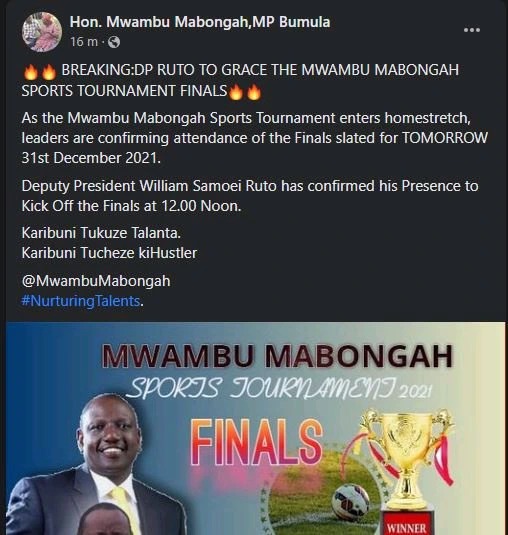Image resolution: width=508 pixels, height=535 pixels.
Task: Open Hon. Mwambu Mabongah,MP Bumula page name
Action: pyautogui.click(x=200, y=22)
